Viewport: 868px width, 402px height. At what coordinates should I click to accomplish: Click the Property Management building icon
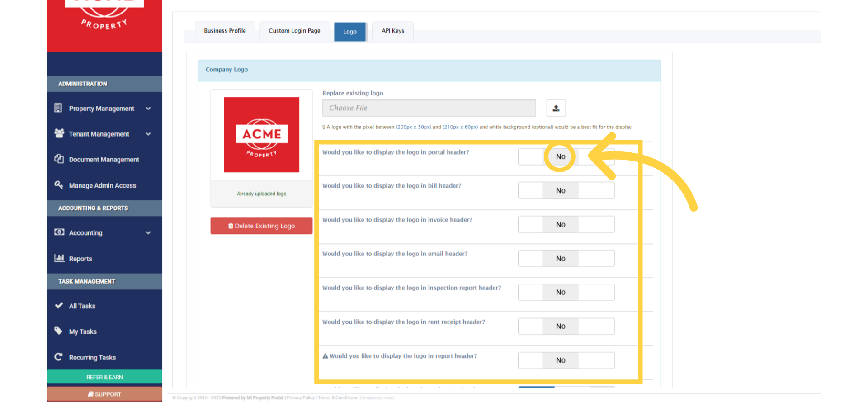58,108
